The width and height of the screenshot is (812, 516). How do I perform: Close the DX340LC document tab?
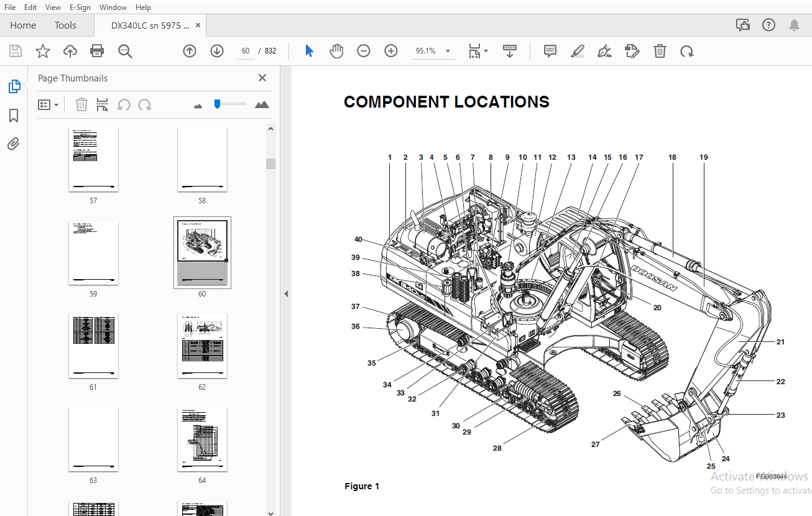198,25
